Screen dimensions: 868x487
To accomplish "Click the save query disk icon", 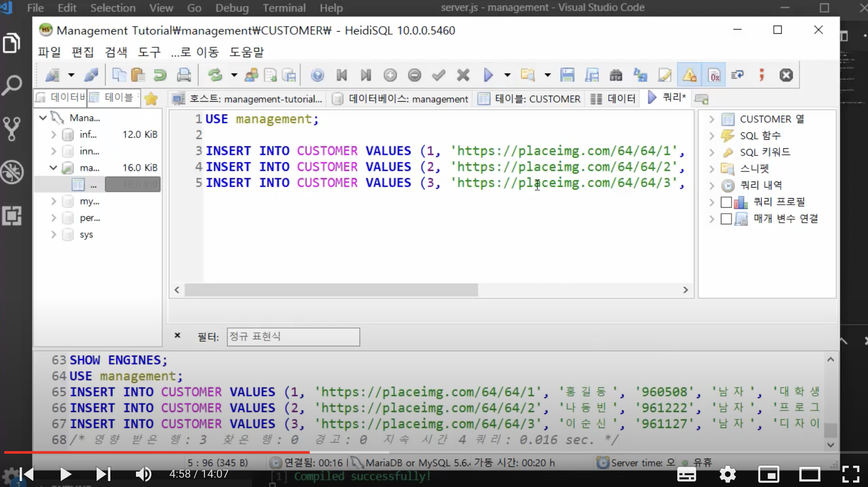I will 567,75.
